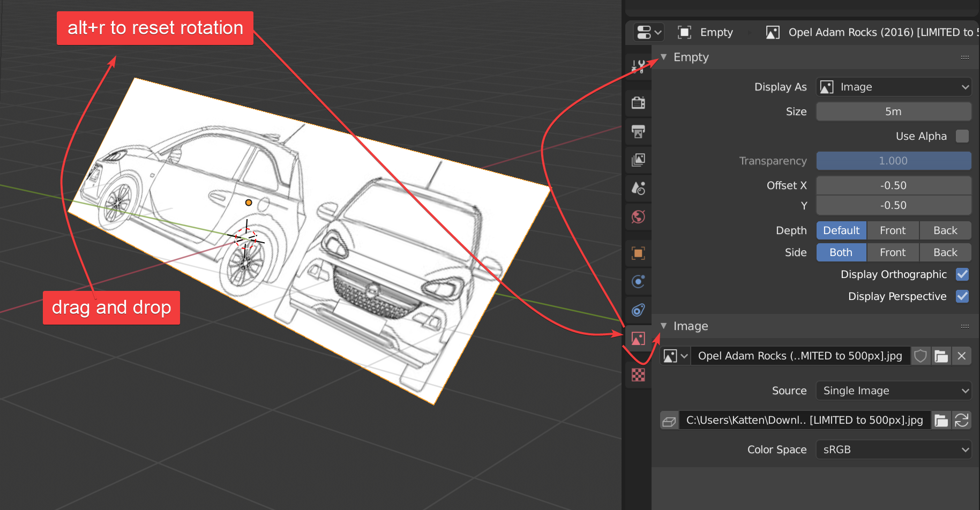Toggle fake user shield for image
This screenshot has width=980, height=510.
[x=921, y=356]
